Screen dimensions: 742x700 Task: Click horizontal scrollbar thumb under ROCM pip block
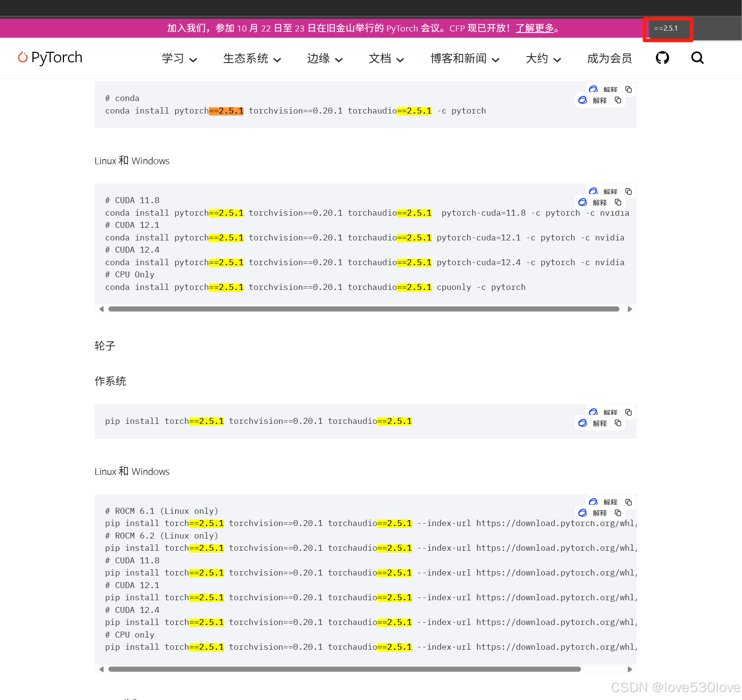[x=344, y=669]
